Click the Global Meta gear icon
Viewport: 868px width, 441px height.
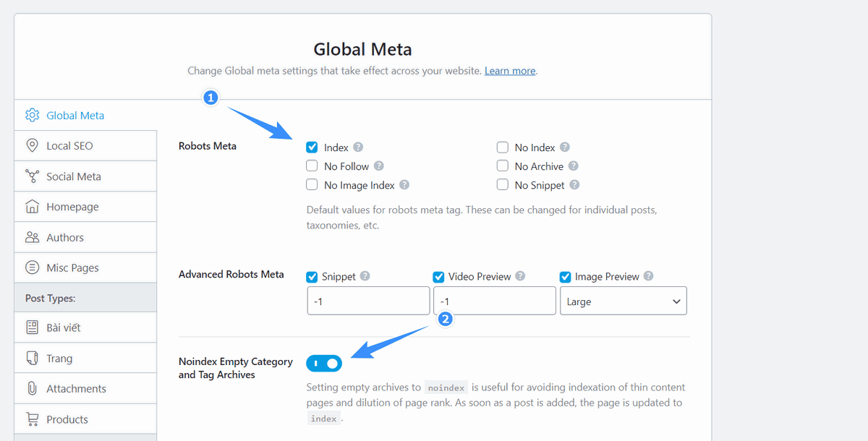click(x=32, y=116)
